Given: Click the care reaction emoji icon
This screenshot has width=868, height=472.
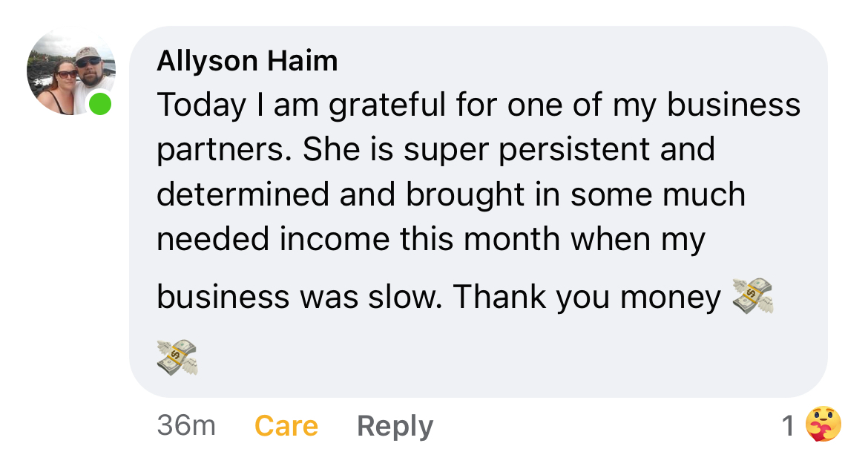Looking at the screenshot, I should click(823, 425).
